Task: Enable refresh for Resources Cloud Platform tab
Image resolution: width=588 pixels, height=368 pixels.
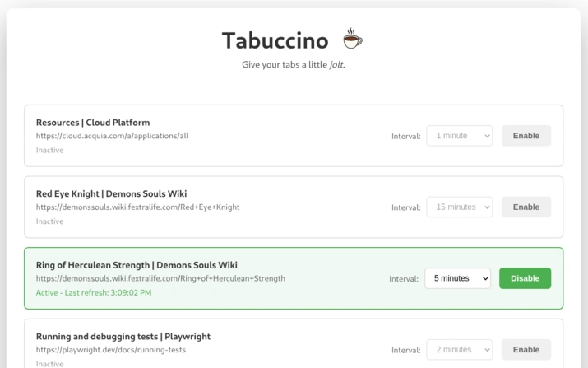Action: point(525,136)
